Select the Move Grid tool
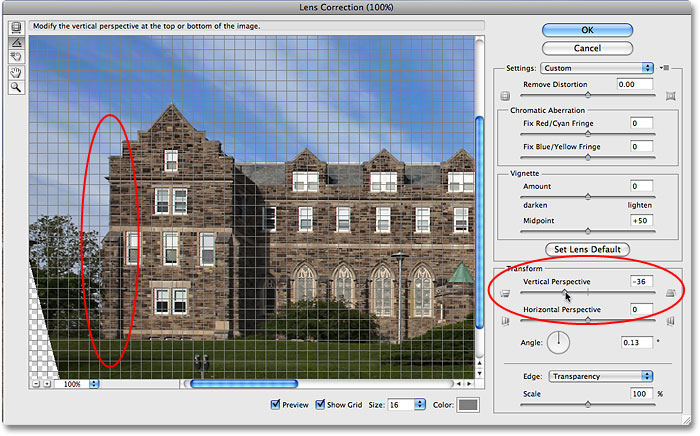 coord(16,57)
